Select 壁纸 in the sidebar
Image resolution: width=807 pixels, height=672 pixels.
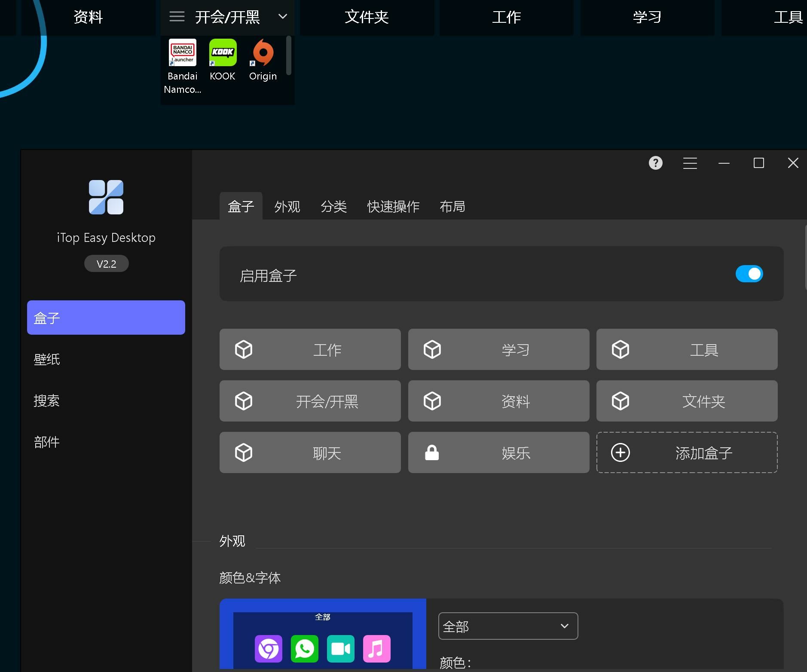47,359
